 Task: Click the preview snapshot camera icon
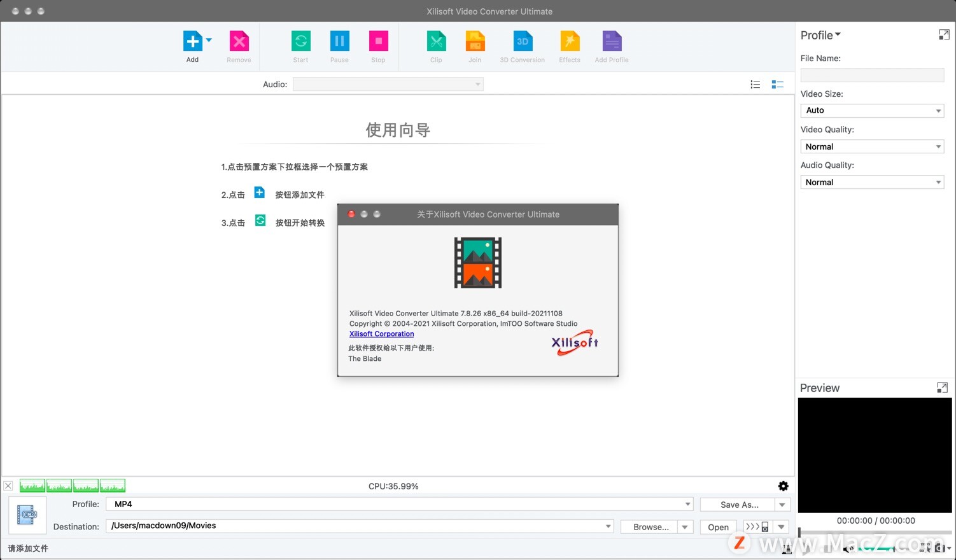pyautogui.click(x=940, y=548)
